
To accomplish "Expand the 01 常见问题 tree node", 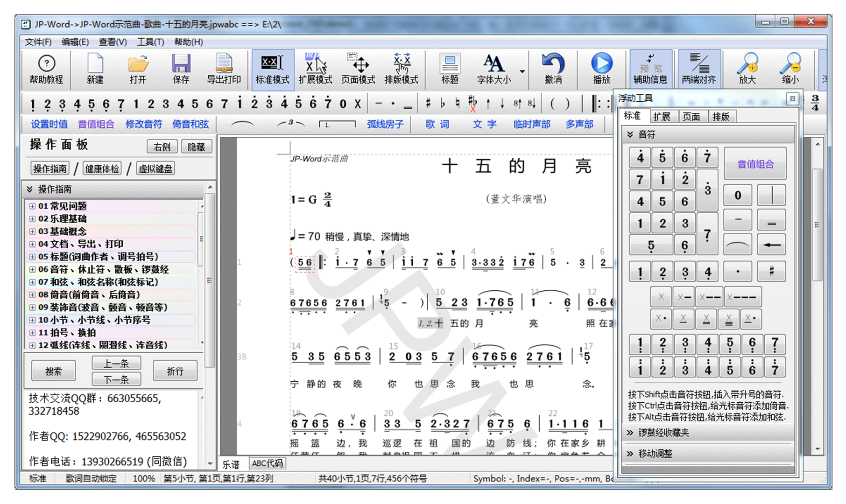I will coord(32,206).
